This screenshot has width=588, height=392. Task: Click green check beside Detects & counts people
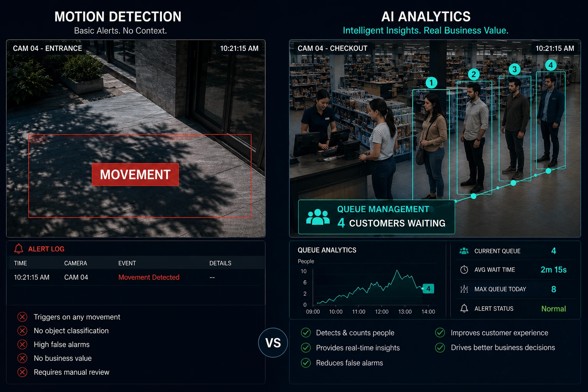point(306,333)
